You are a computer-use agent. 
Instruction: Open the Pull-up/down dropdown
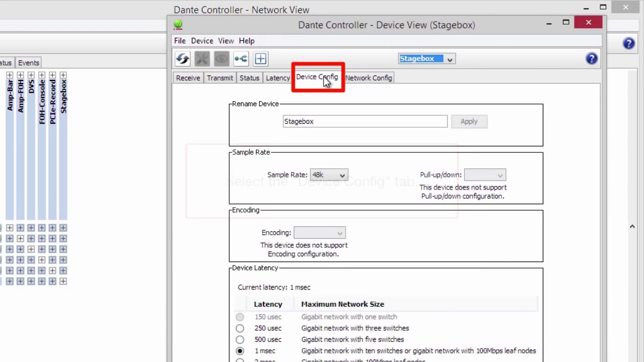[x=485, y=175]
